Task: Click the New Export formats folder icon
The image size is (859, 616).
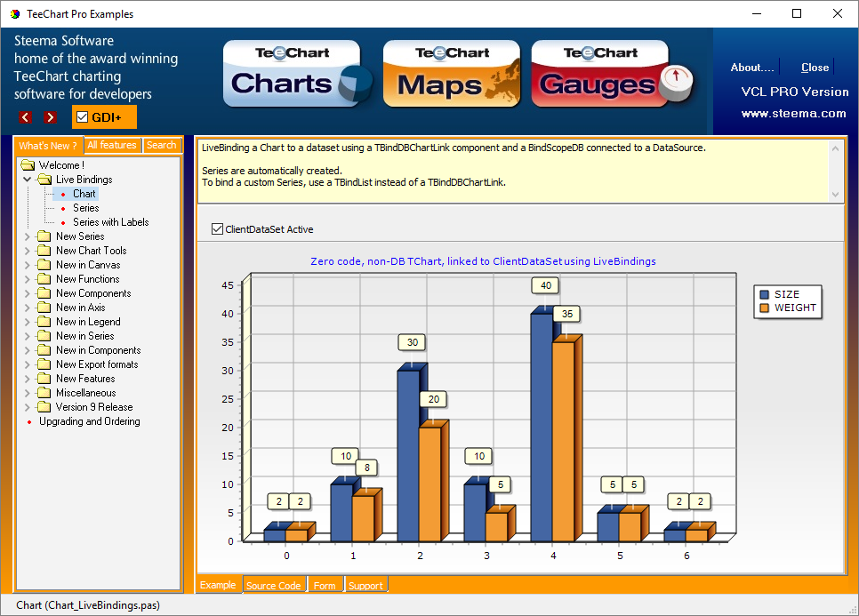Action: pos(44,364)
